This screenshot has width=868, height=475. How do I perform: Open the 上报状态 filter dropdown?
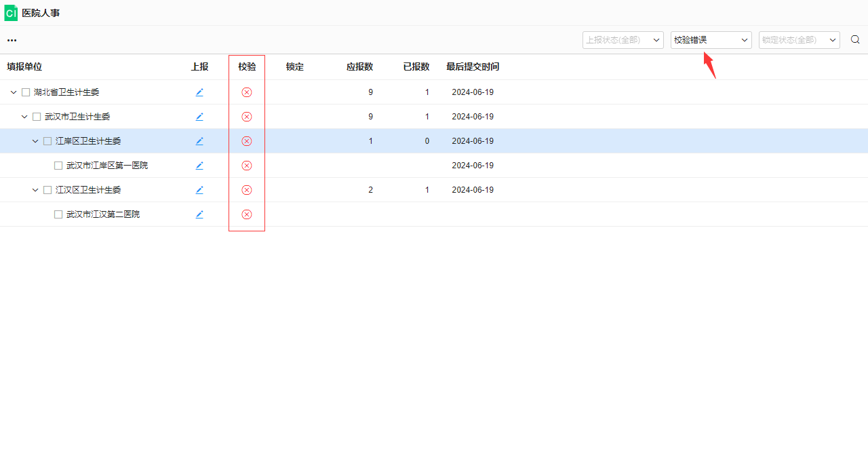[623, 40]
